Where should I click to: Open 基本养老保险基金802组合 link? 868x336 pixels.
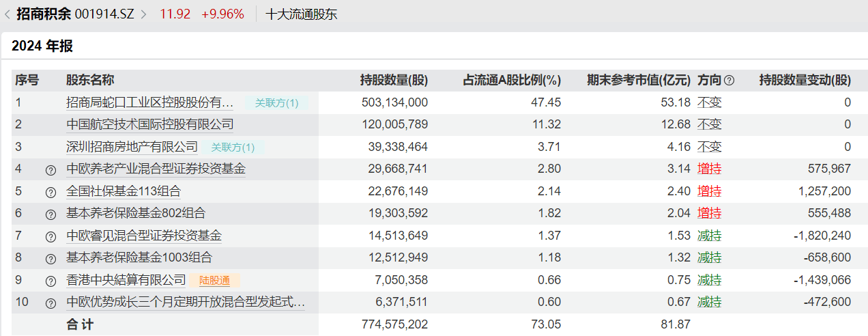coord(136,213)
